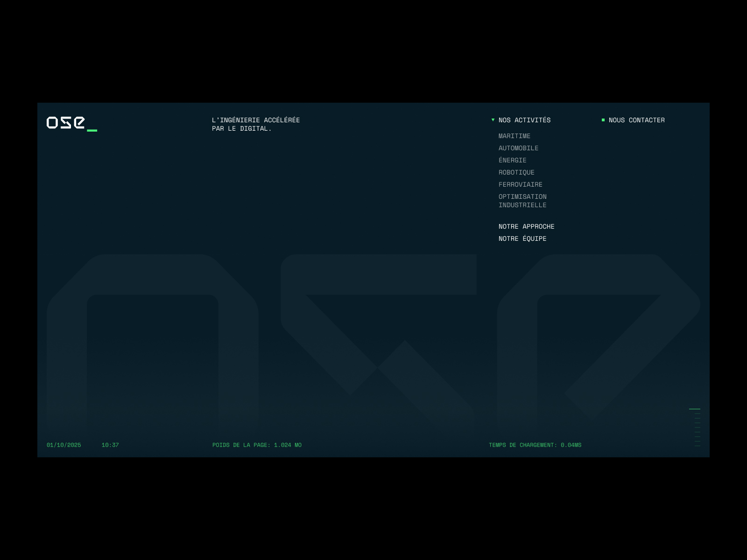Open the Nous Contacter link
The image size is (747, 560).
(x=636, y=120)
